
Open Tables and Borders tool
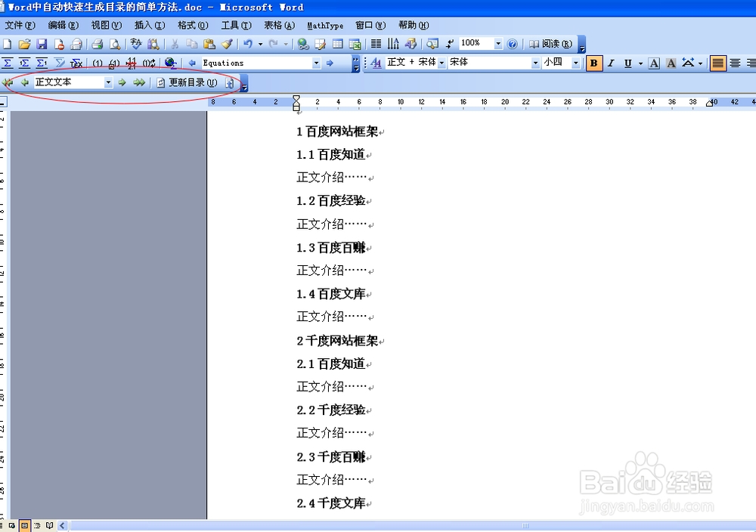[320, 45]
